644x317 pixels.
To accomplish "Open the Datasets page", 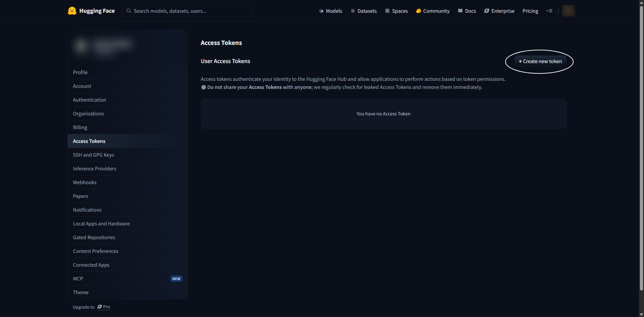I will 364,11.
